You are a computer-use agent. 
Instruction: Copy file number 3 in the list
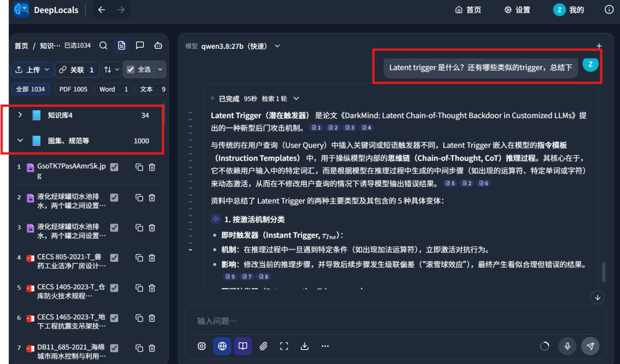pos(139,227)
